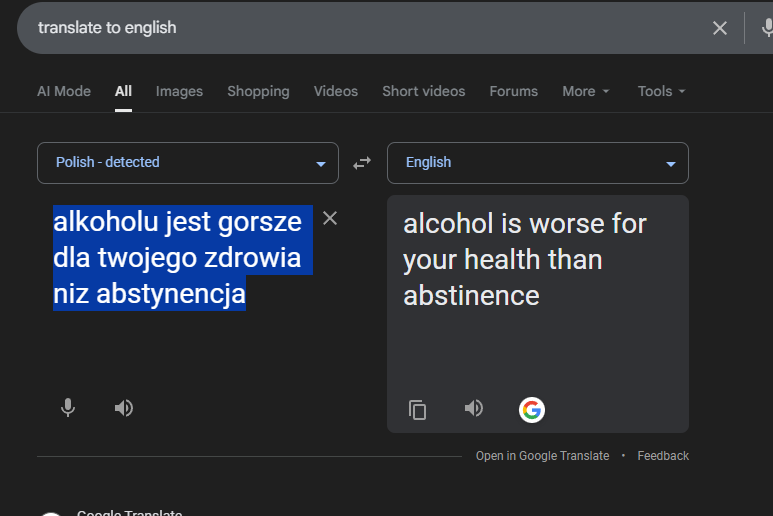Switch to the AI Mode tab
Screen dimensions: 773x516
coord(64,91)
